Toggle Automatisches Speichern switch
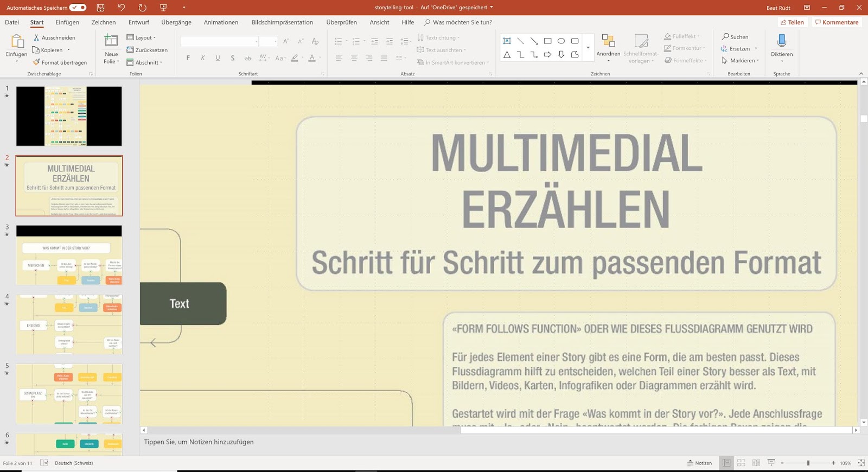 coord(78,8)
